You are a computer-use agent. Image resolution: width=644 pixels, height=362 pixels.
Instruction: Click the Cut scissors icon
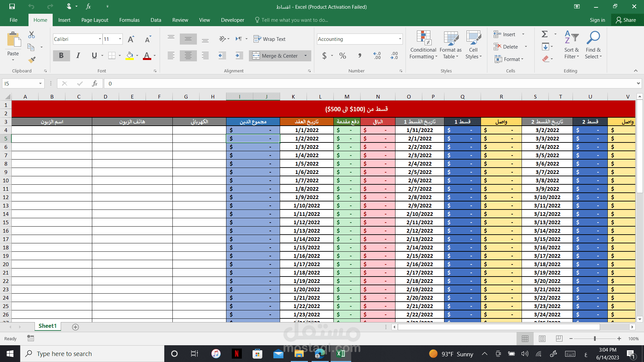32,35
